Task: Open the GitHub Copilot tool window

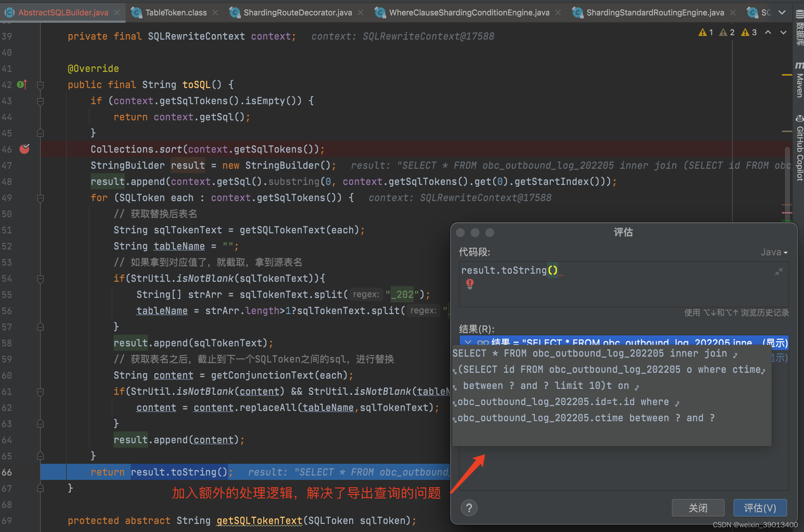Action: (x=799, y=148)
